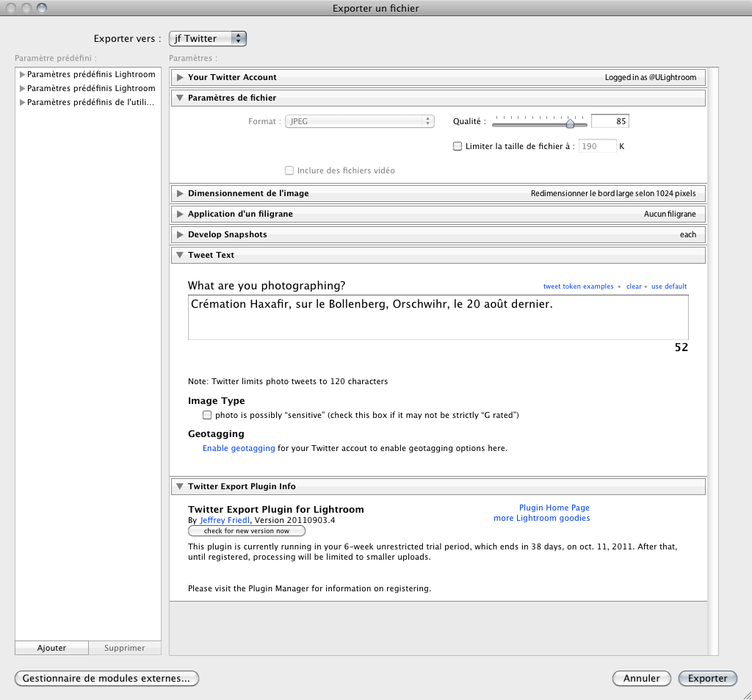The width and height of the screenshot is (752, 700).
Task: Click the 'Qualité :' label
Action: pos(469,121)
